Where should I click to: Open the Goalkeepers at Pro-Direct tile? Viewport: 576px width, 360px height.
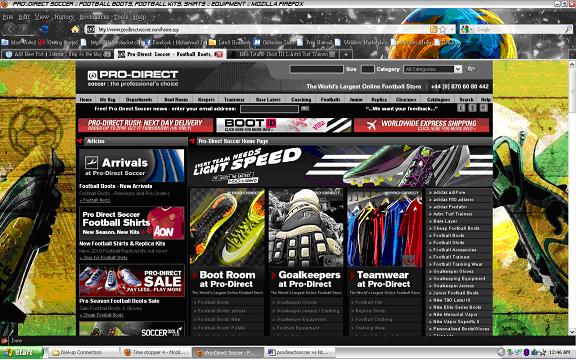point(306,242)
